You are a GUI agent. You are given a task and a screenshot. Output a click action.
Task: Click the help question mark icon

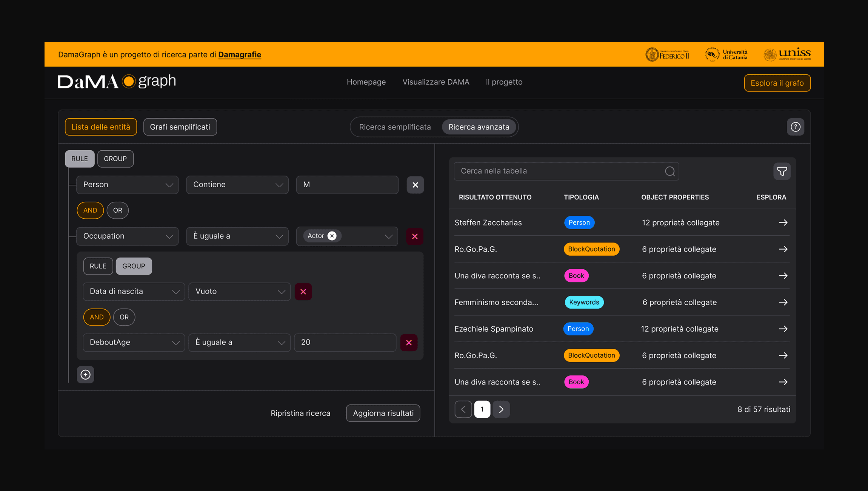coord(796,127)
